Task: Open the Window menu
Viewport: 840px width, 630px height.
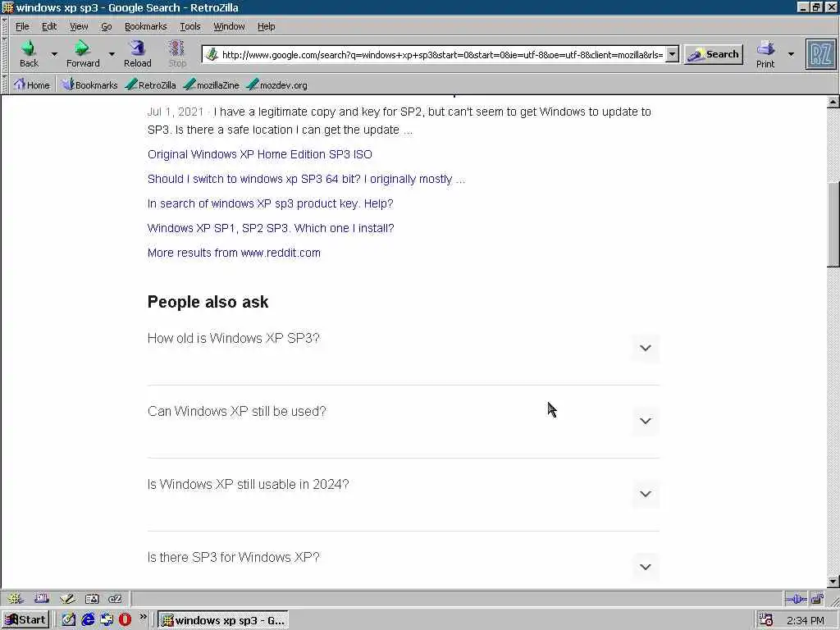Action: click(230, 26)
